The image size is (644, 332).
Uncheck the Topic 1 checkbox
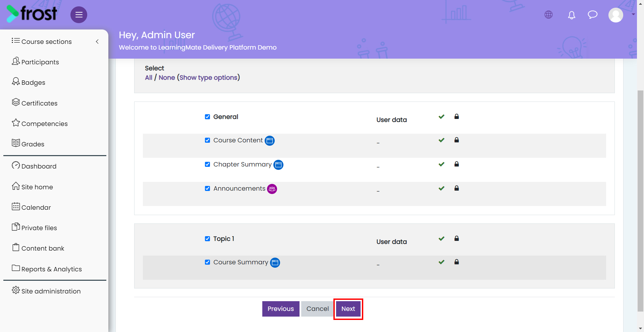pyautogui.click(x=207, y=239)
